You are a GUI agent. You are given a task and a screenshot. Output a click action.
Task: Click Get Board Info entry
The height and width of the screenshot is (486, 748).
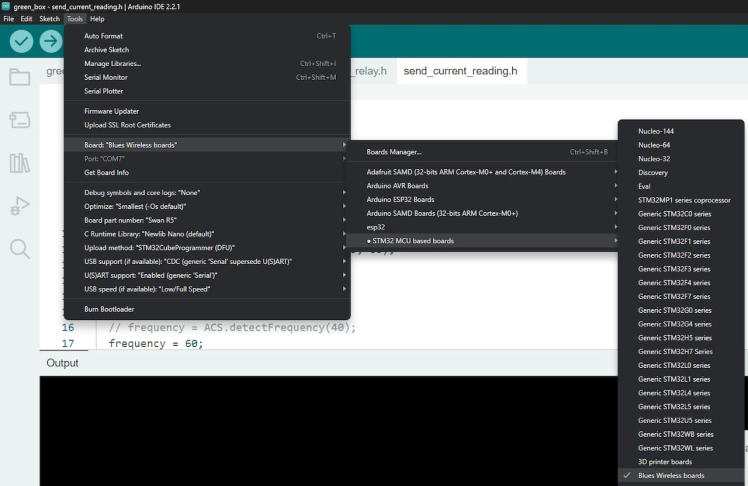(207, 173)
